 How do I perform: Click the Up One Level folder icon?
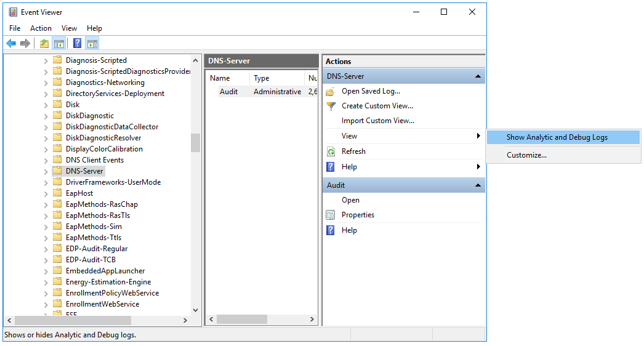[x=44, y=43]
